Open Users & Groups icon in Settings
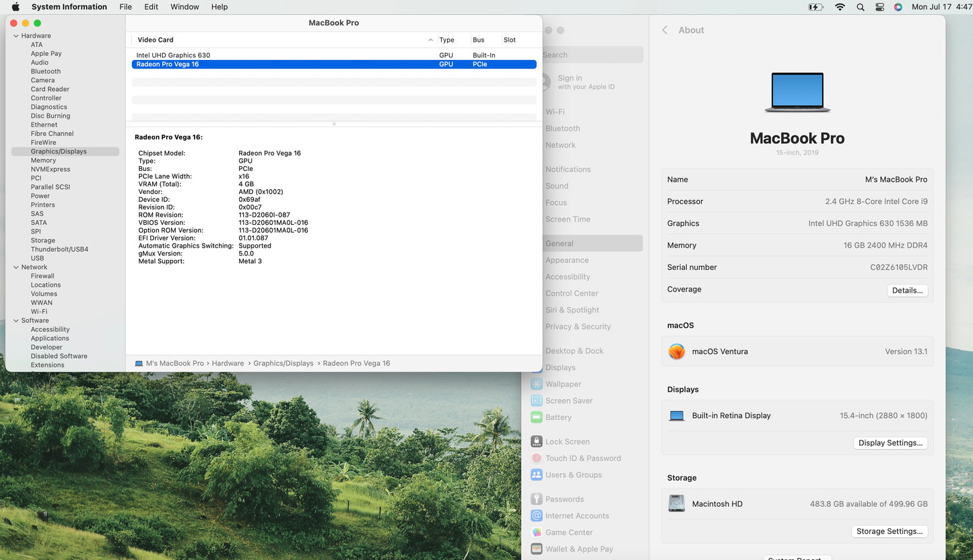973x560 pixels. pyautogui.click(x=537, y=475)
